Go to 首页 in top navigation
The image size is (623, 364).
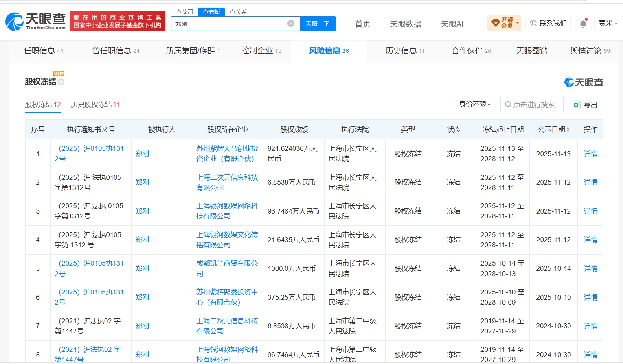pos(363,24)
